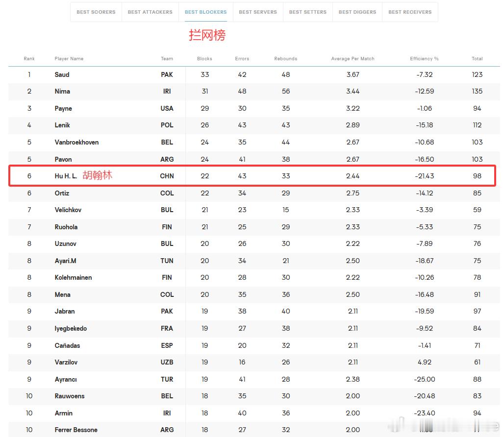Image resolution: width=504 pixels, height=437 pixels.
Task: Sort by the Total column header
Action: click(x=477, y=59)
